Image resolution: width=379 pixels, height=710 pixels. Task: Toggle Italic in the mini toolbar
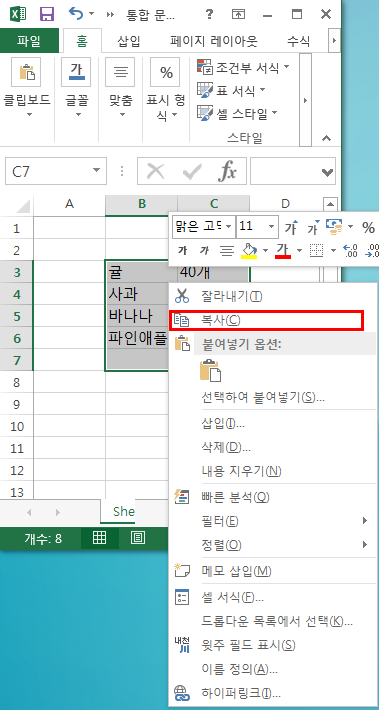tap(205, 250)
